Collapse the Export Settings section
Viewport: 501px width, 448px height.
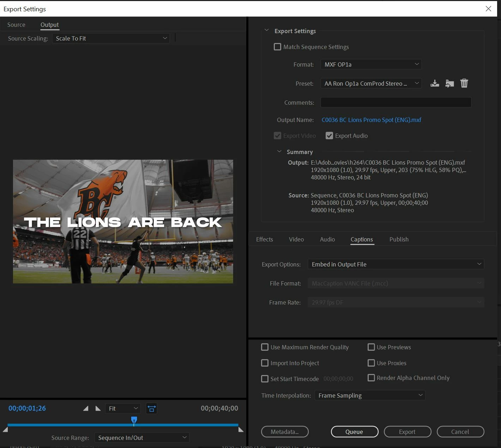[267, 31]
